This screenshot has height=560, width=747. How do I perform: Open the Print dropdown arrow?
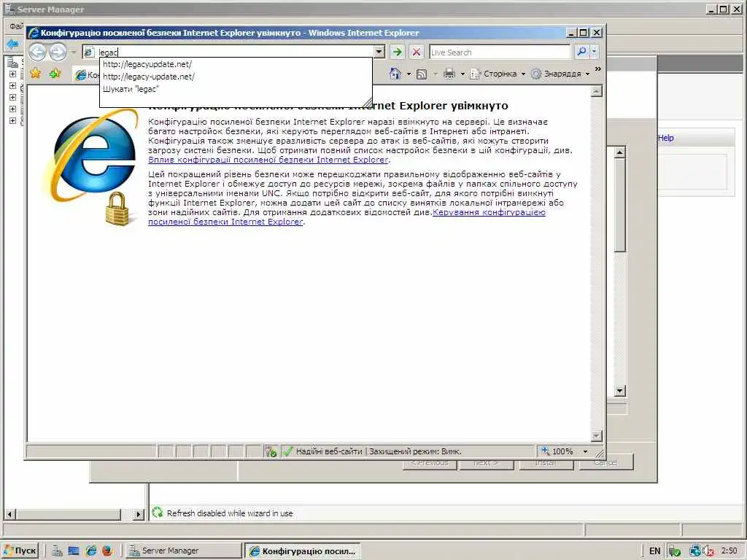click(x=462, y=74)
